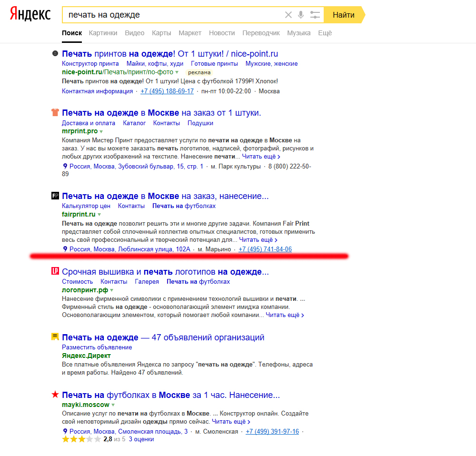The image size is (476, 456).
Task: Click Люблинская улица, 102А address link
Action: coord(129,249)
